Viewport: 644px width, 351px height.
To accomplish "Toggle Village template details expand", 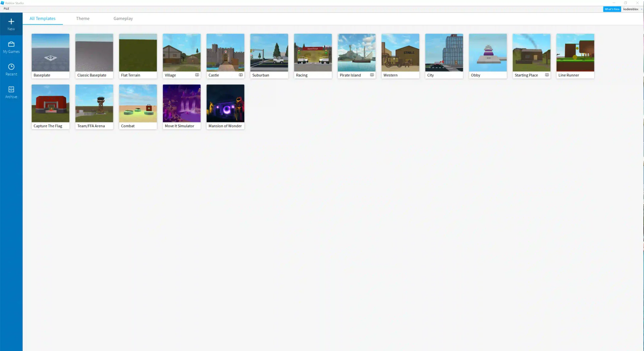I will (197, 75).
